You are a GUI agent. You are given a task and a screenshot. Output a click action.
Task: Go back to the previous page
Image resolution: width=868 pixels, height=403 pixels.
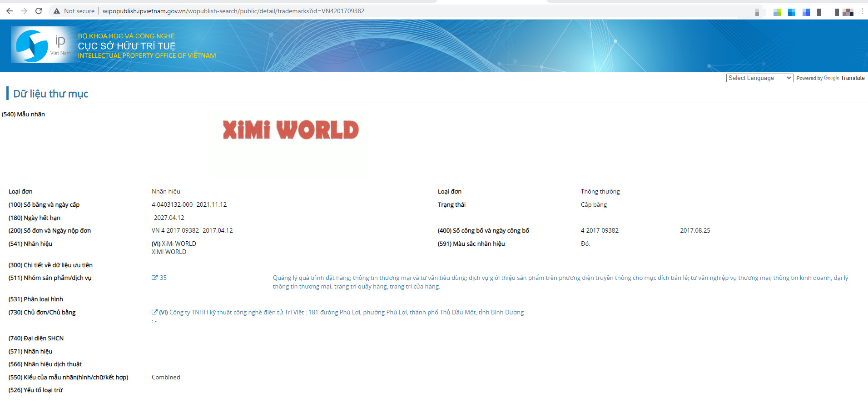[x=10, y=11]
